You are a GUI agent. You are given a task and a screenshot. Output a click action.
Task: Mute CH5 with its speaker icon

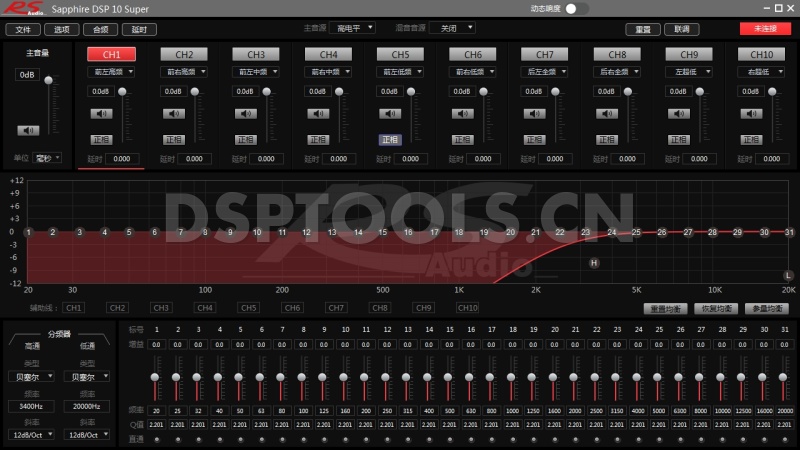[x=390, y=113]
